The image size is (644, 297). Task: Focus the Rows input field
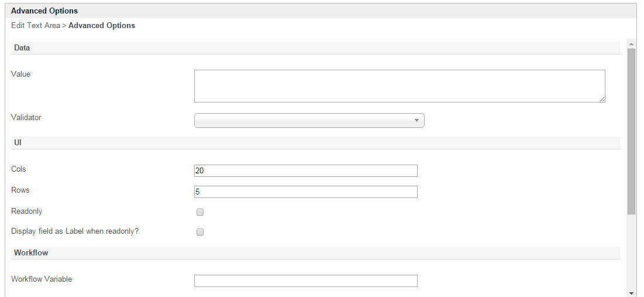coord(306,192)
